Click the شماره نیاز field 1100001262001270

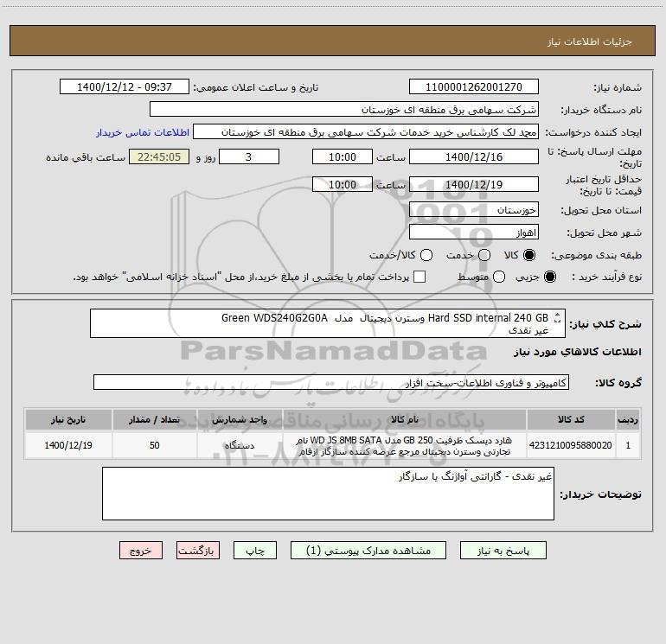click(474, 87)
